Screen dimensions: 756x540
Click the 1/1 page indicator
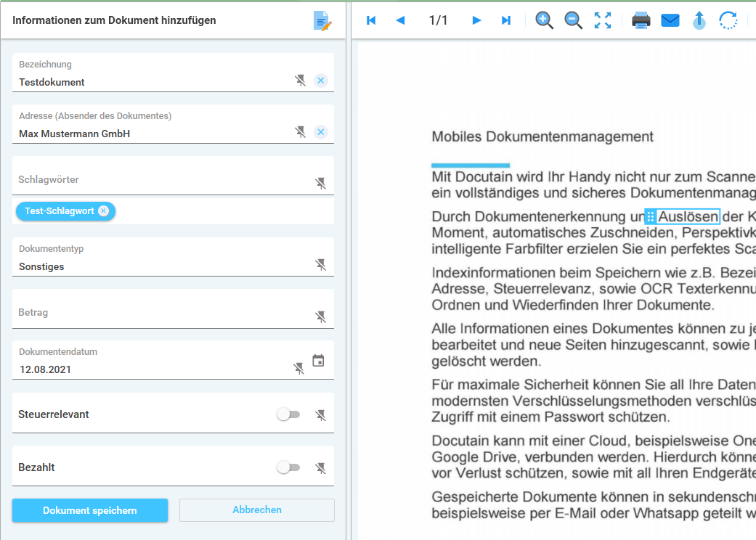pos(438,20)
